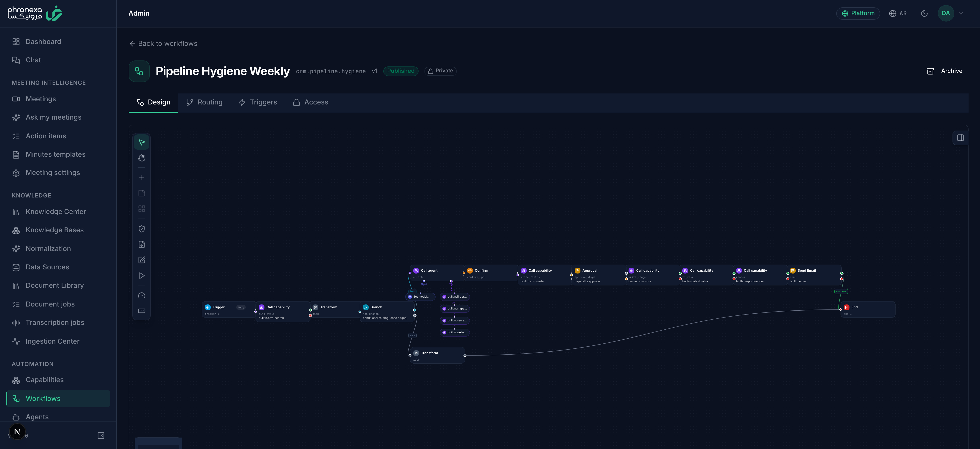The height and width of the screenshot is (449, 980).
Task: Open Action items page
Action: 58,136
